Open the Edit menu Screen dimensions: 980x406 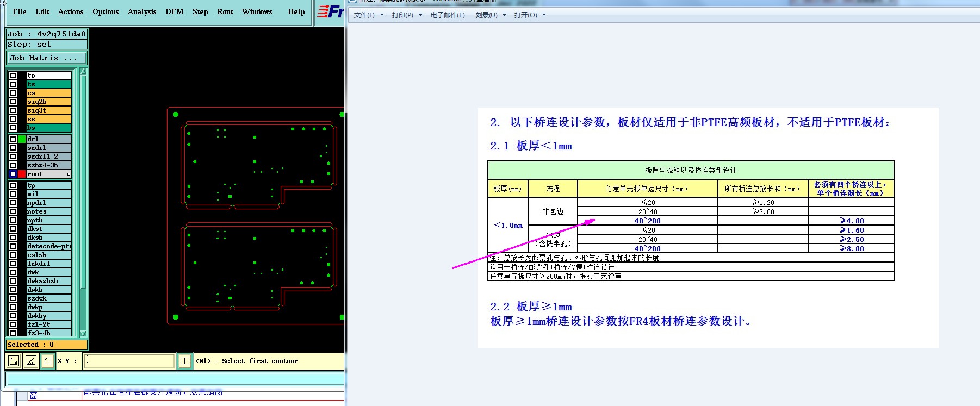coord(42,11)
